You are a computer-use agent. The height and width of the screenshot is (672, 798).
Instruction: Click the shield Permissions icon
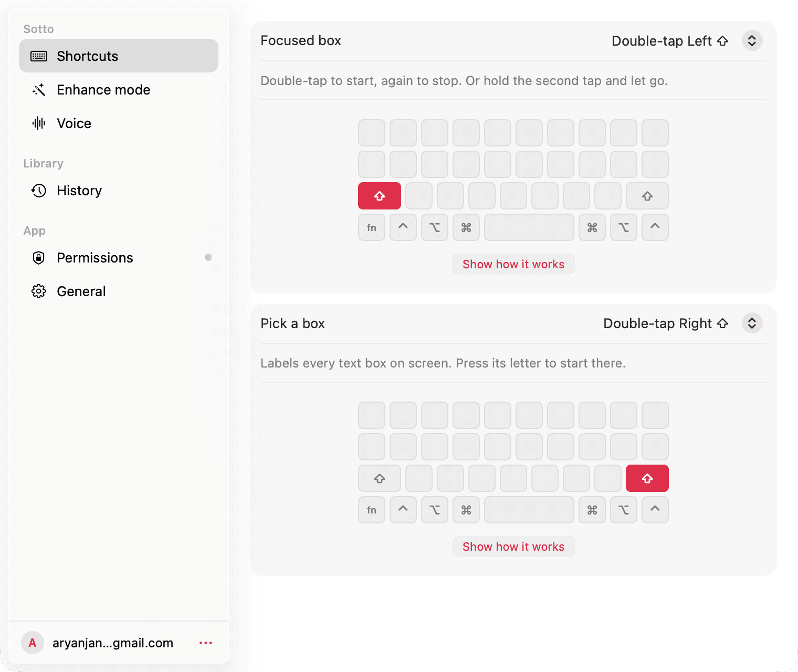point(39,258)
